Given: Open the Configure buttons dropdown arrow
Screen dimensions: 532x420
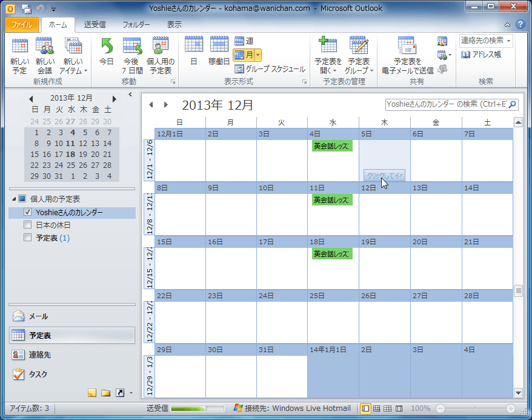Looking at the screenshot, I should [x=131, y=393].
